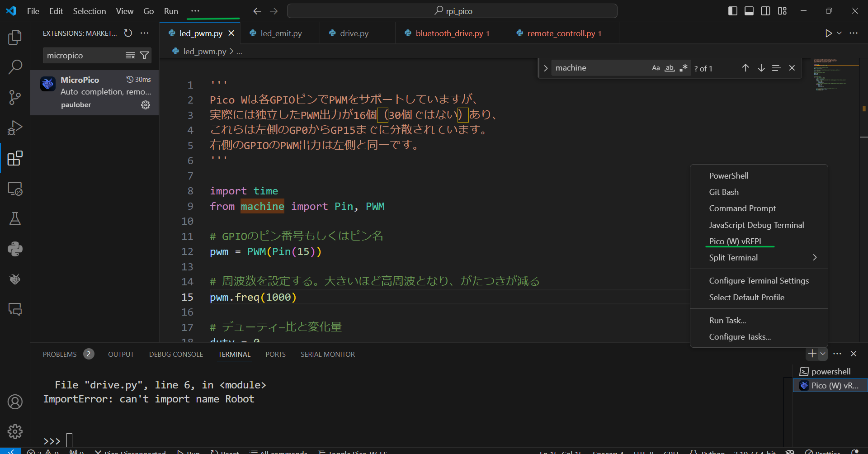Open the Python sidebar icon
Screen dimensions: 868x454
15,249
